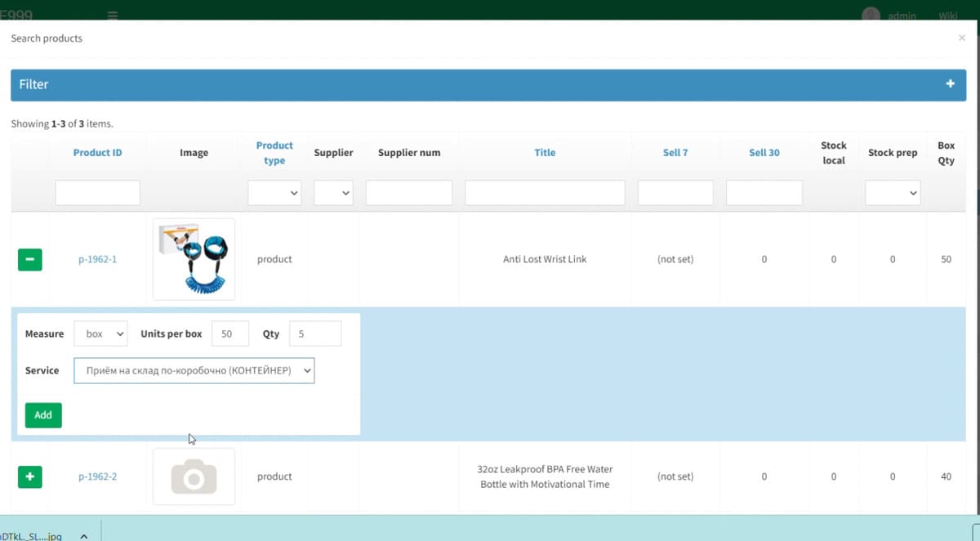Open product link p-1962-2
980x541 pixels.
pyautogui.click(x=97, y=476)
